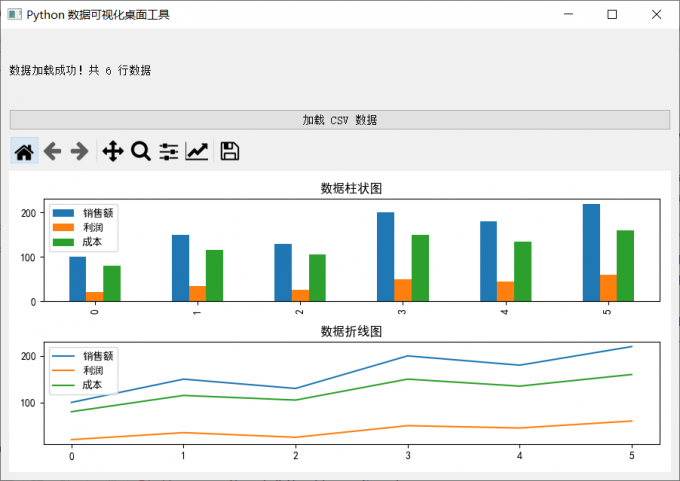The height and width of the screenshot is (481, 680).
Task: Click the blue 销售额 swatch in bar legend
Action: [63, 213]
